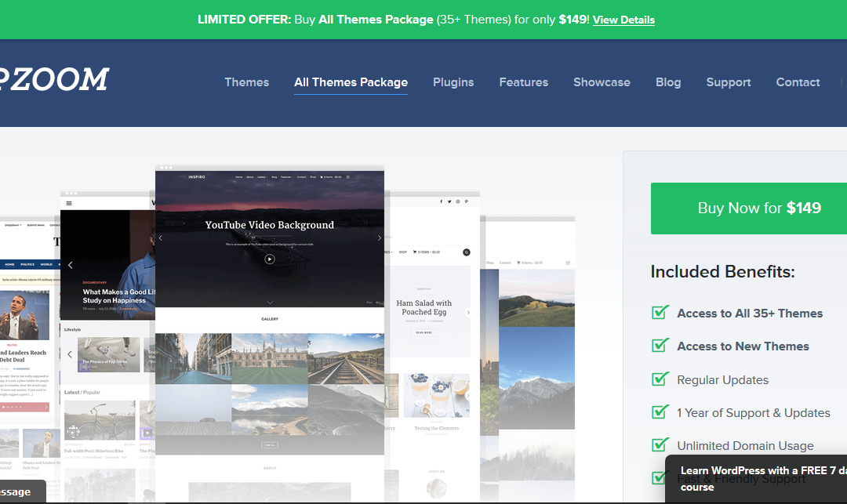Click checkmark beside Access to All 35+ Themes

pyautogui.click(x=660, y=312)
